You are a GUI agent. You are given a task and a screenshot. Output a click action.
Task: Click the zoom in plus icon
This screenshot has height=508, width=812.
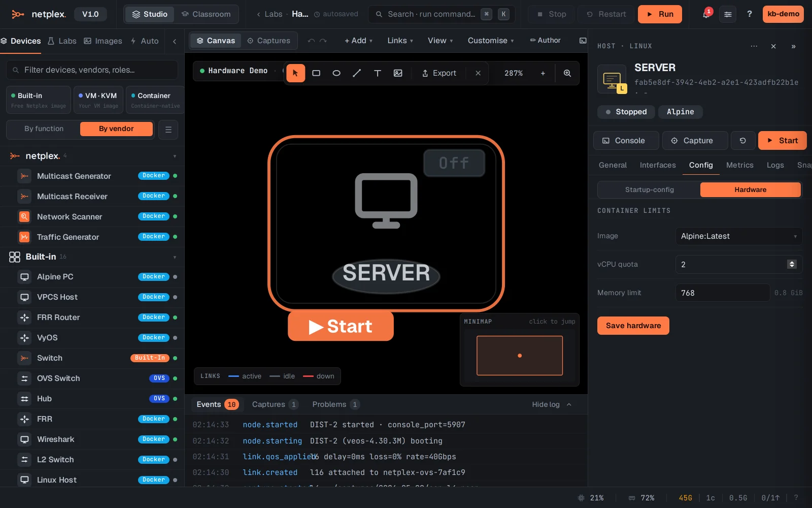tap(543, 73)
